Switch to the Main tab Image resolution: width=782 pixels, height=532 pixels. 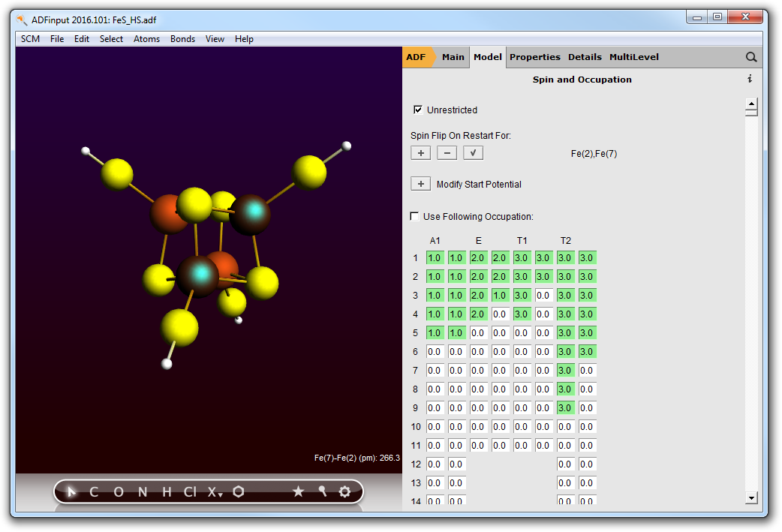(453, 57)
